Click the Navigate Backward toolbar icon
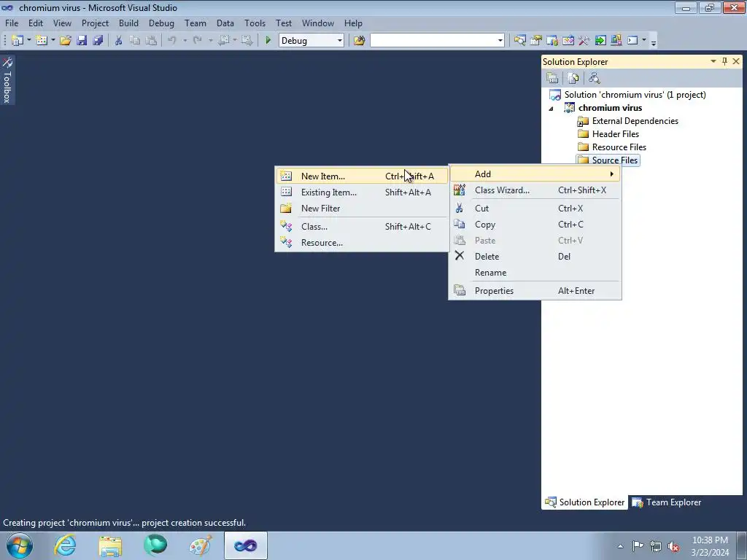 223,41
